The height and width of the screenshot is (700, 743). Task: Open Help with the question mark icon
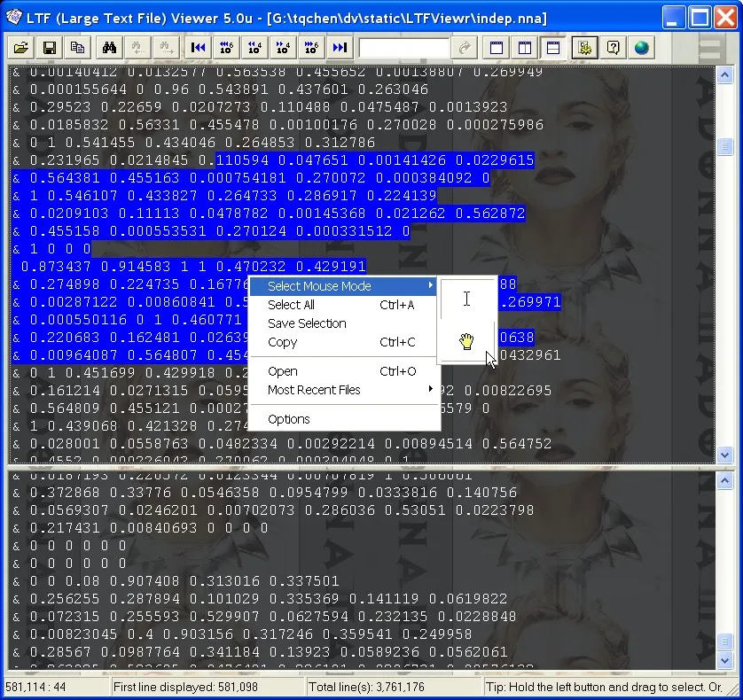613,48
